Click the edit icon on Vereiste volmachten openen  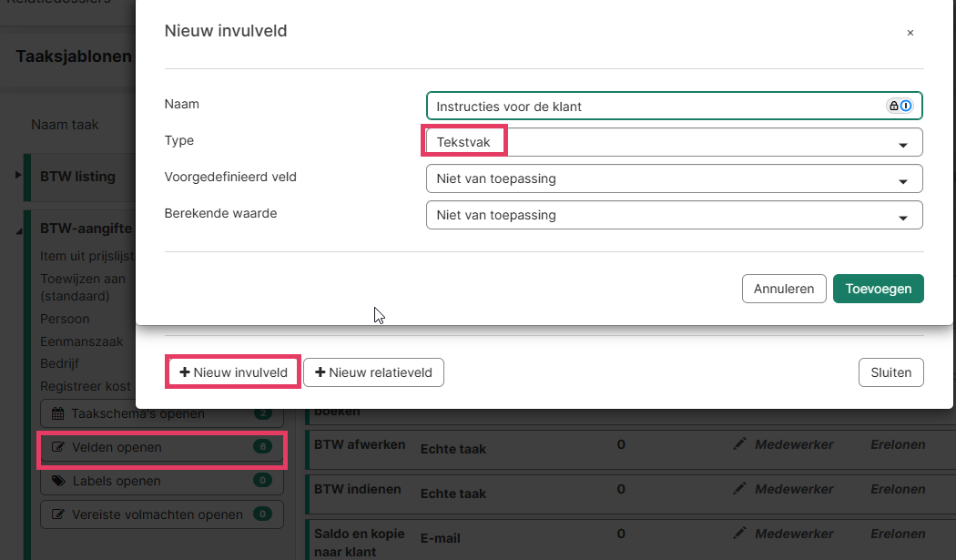[x=58, y=514]
